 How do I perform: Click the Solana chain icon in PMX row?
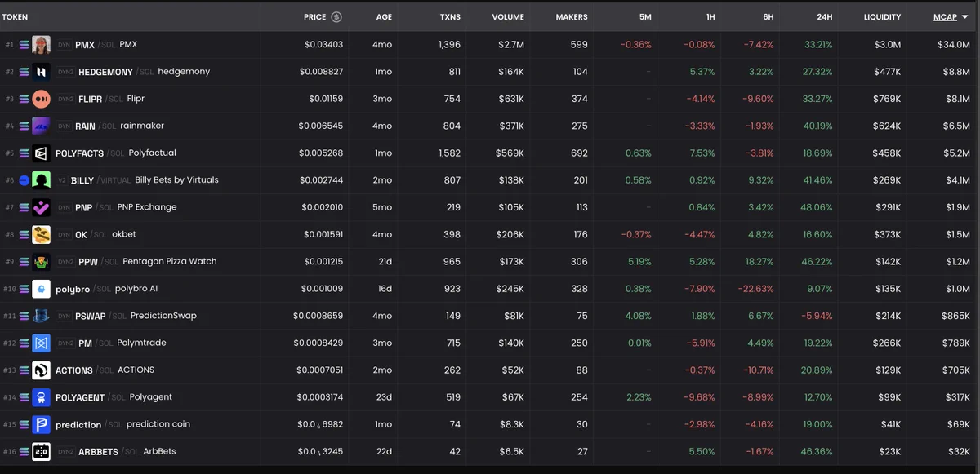(24, 45)
